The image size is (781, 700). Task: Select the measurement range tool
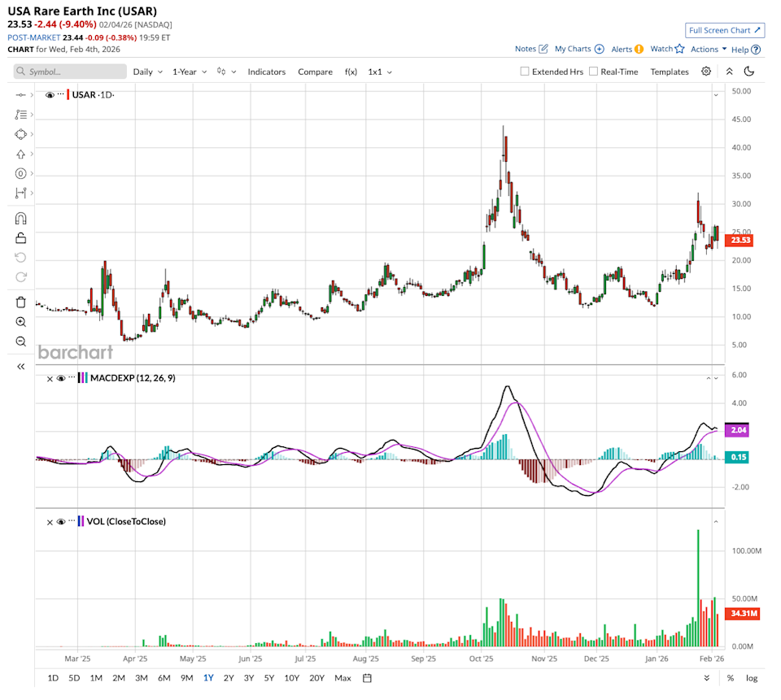tap(20, 193)
